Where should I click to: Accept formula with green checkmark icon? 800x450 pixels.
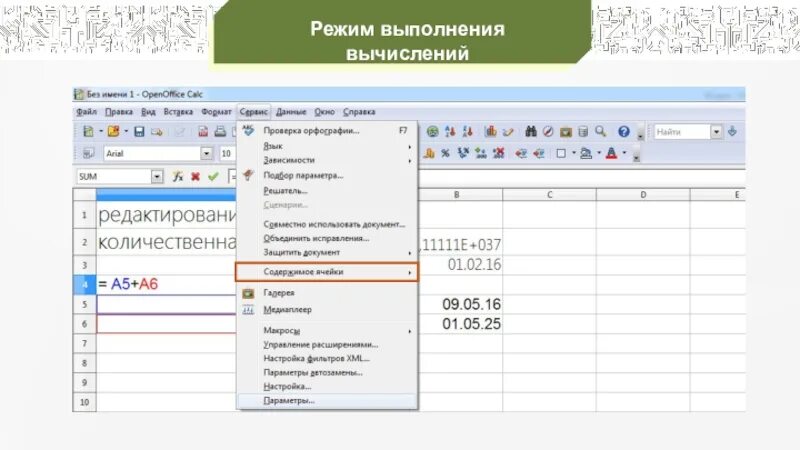tap(213, 177)
